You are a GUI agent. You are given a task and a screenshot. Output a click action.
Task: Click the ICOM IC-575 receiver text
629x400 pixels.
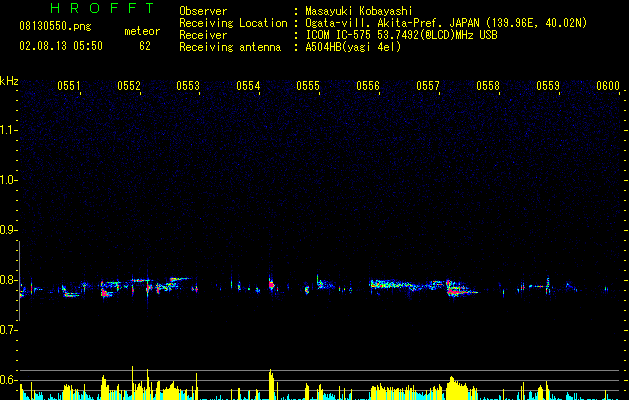point(401,35)
